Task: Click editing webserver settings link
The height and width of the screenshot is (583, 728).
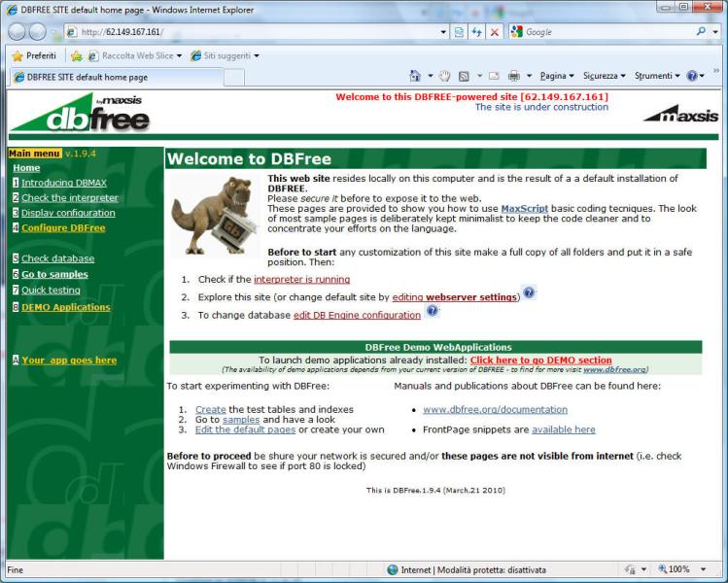Action: tap(455, 297)
